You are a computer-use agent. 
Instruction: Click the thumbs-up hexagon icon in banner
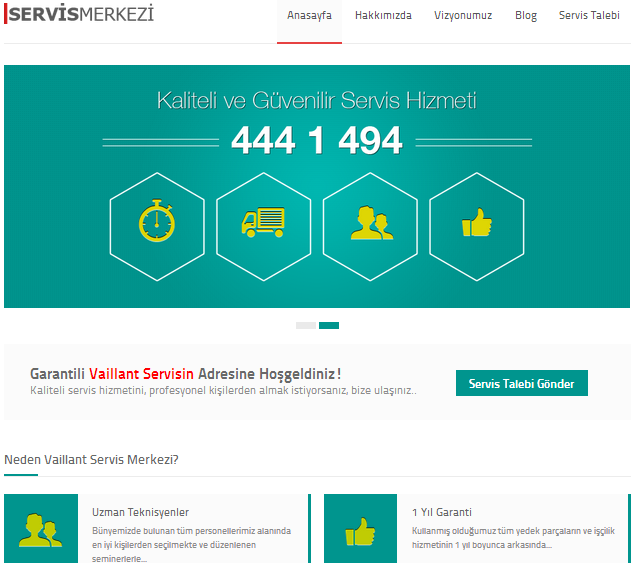point(477,222)
